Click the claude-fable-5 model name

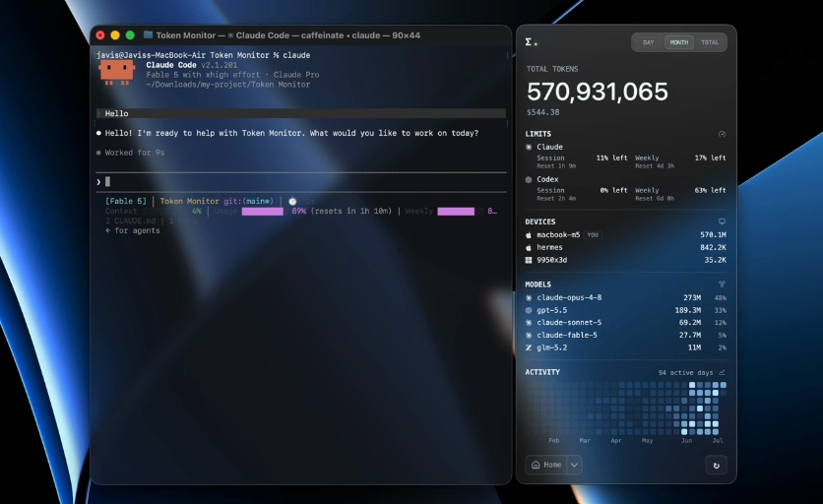coord(567,335)
